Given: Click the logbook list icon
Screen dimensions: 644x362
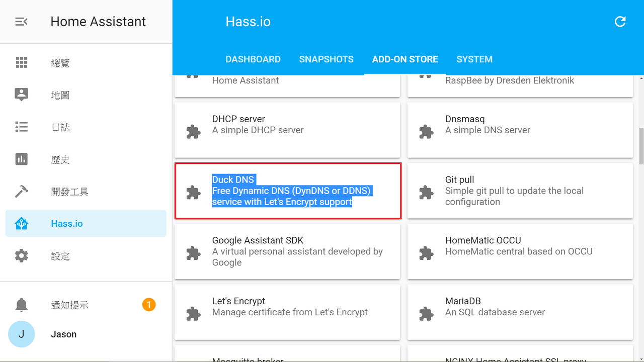Looking at the screenshot, I should tap(21, 127).
